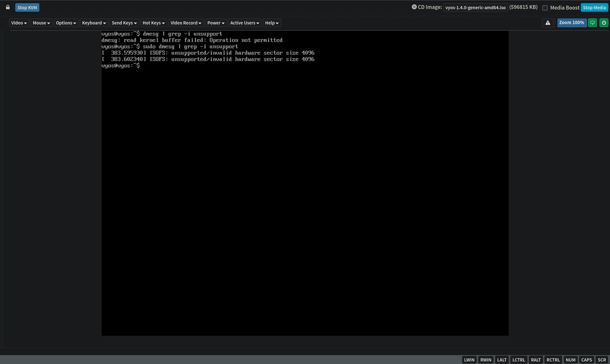Toggle the CAPS lock indicator

point(586,360)
